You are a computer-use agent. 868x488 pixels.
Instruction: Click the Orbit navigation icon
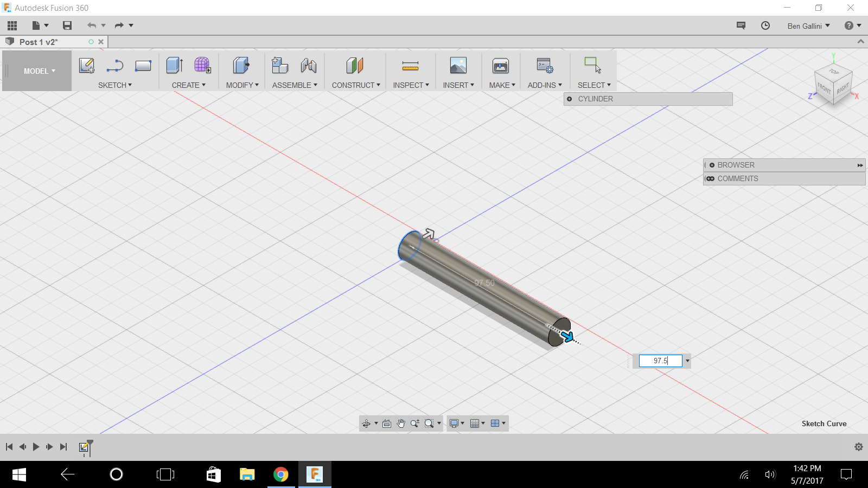[x=367, y=423]
